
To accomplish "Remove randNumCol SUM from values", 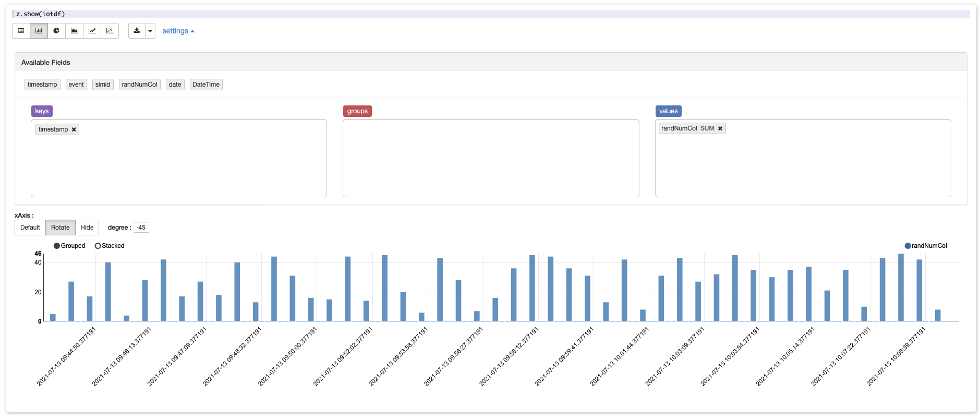I will point(720,128).
